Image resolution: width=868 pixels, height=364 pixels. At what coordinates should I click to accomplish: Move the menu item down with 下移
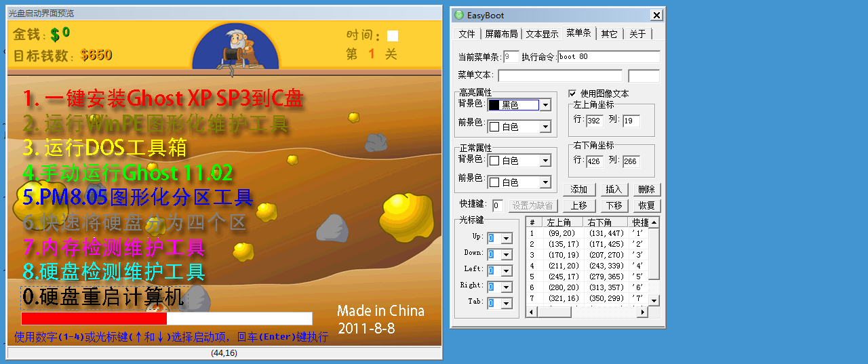tap(614, 205)
